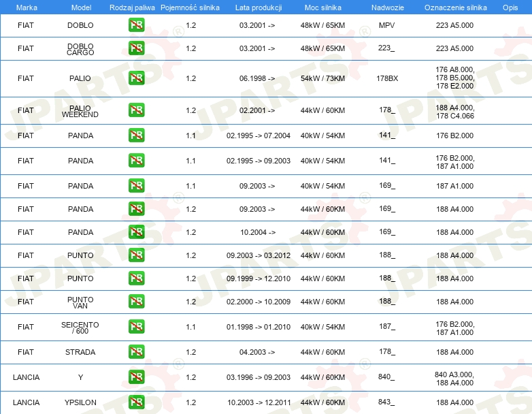Click engine code 176 A8.000, 178 B5.000 cell
This screenshot has height=414, width=532.
coord(455,78)
